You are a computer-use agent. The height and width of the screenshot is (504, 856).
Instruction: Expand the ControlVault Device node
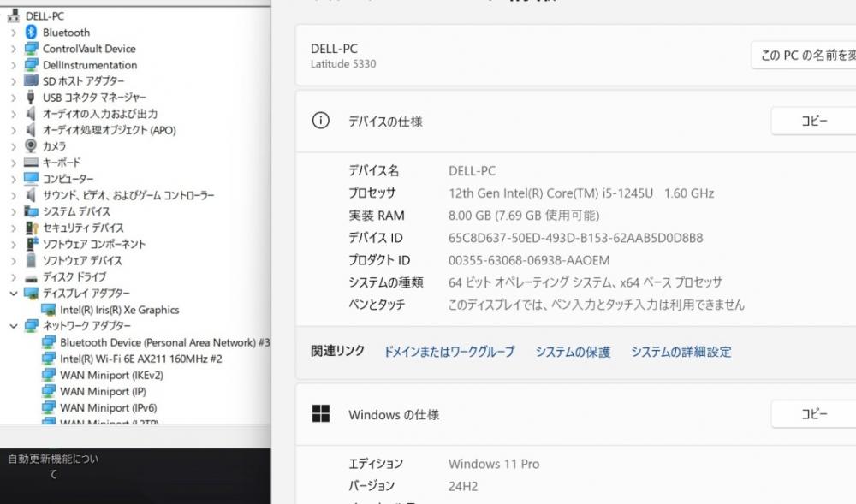click(14, 49)
